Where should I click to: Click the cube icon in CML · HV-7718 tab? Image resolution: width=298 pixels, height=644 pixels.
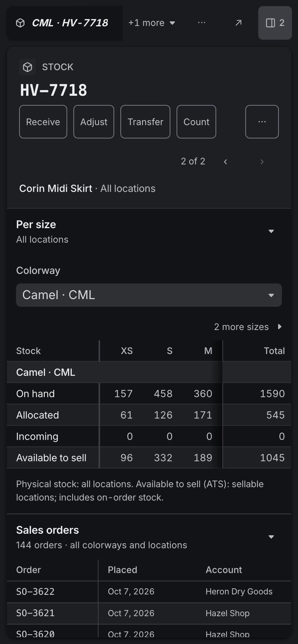click(x=20, y=23)
